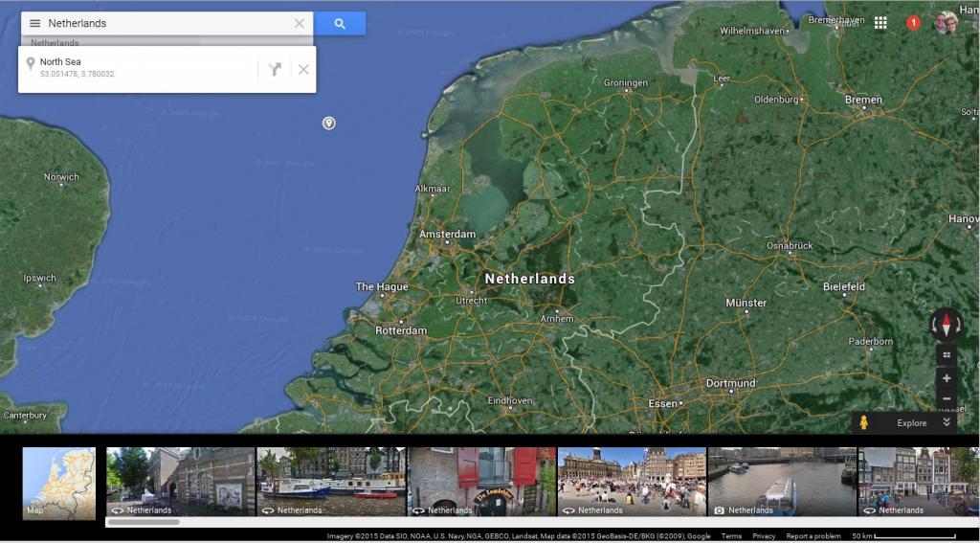
Task: View the notification badge showing 1
Action: coord(913,23)
